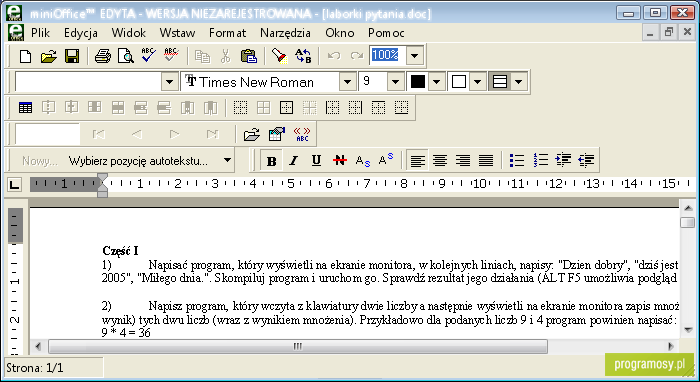This screenshot has width=700, height=382.
Task: Click the zoom 100% input field
Action: [x=388, y=56]
